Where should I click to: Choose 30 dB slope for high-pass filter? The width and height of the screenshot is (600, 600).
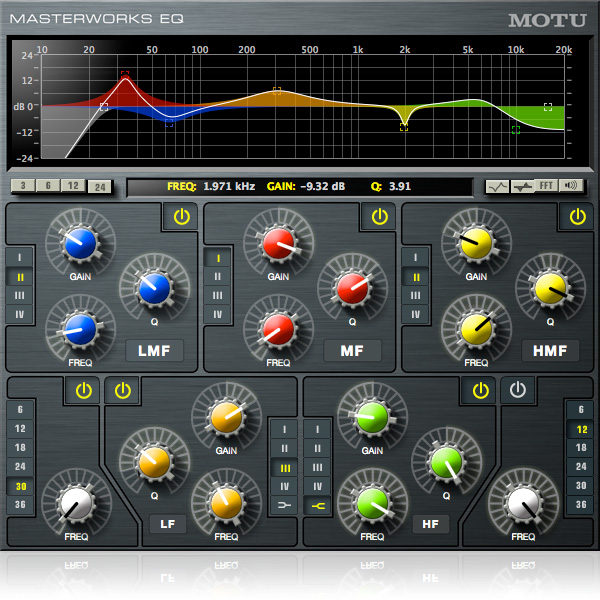20,486
